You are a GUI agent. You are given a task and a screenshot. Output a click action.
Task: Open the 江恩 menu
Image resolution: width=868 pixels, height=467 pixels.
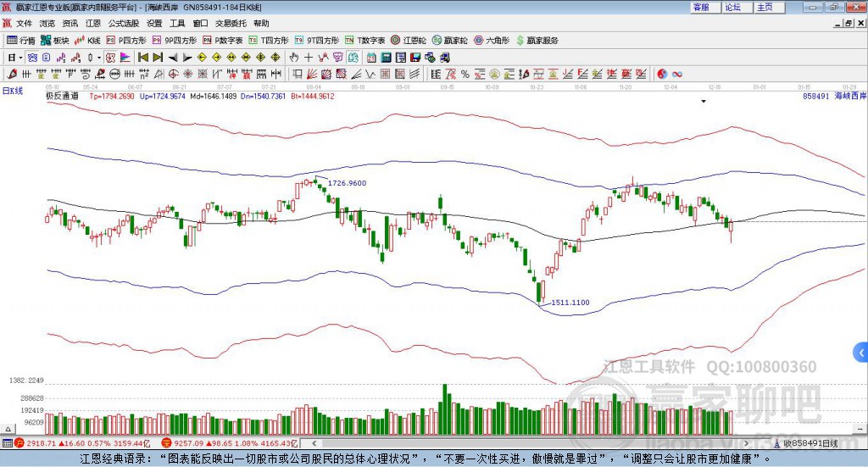pyautogui.click(x=92, y=24)
